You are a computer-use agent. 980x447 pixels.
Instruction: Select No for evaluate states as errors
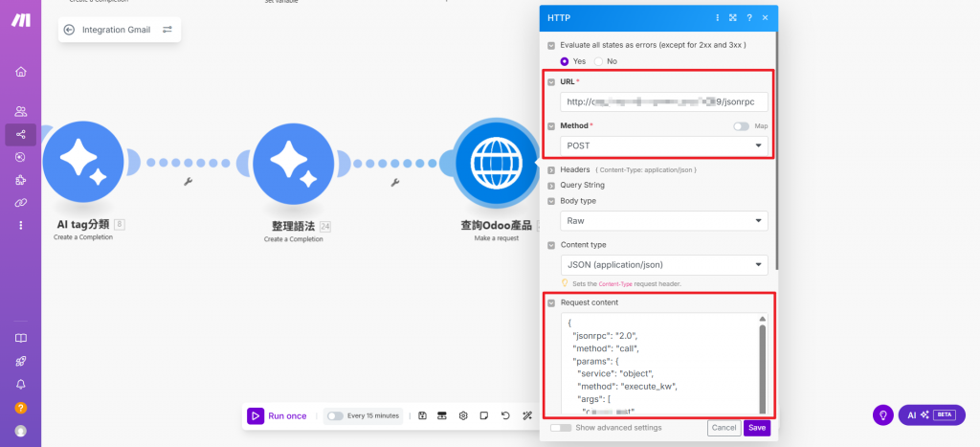click(x=599, y=61)
